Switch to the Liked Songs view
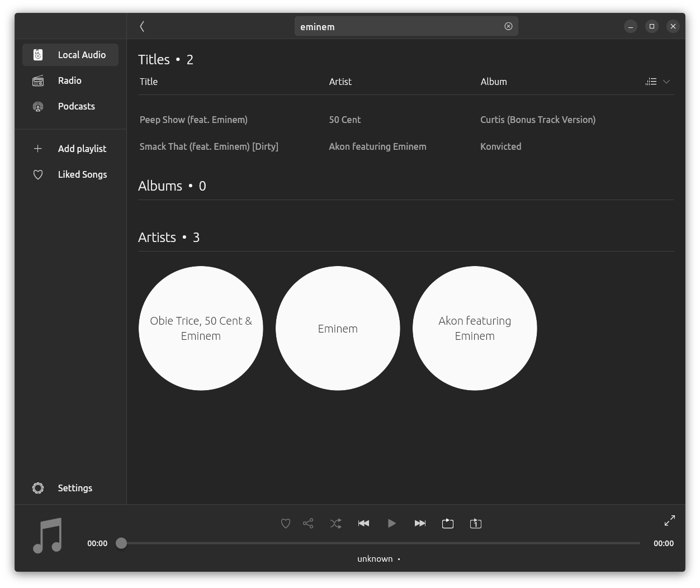 [82, 174]
